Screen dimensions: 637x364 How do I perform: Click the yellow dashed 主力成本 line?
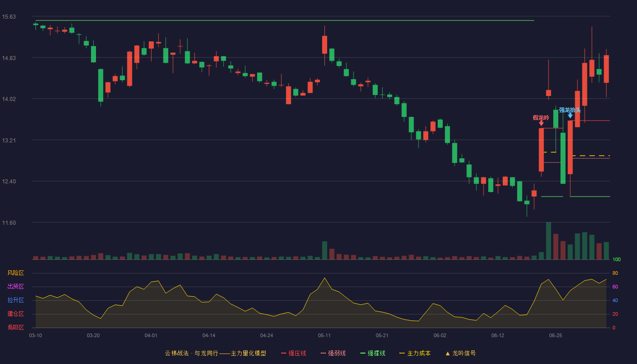[591, 156]
